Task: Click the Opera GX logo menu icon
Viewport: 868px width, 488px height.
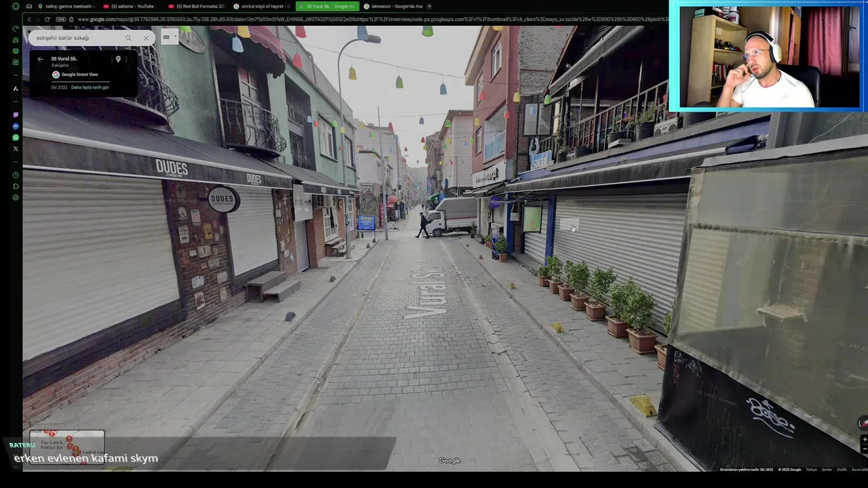Action: tap(16, 6)
